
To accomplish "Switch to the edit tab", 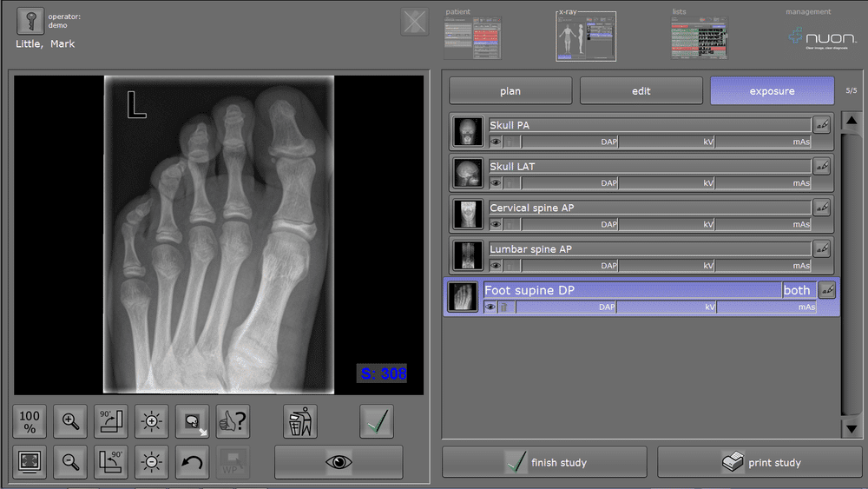I will pyautogui.click(x=641, y=91).
